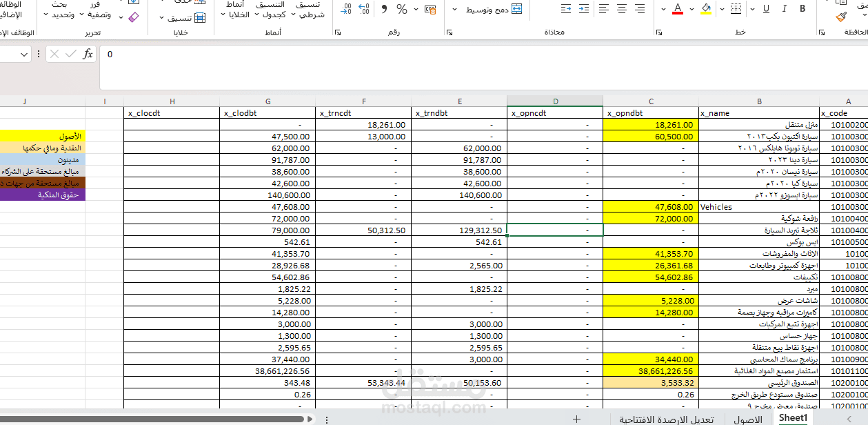868x425 pixels.
Task: Select column G header
Action: point(268,101)
